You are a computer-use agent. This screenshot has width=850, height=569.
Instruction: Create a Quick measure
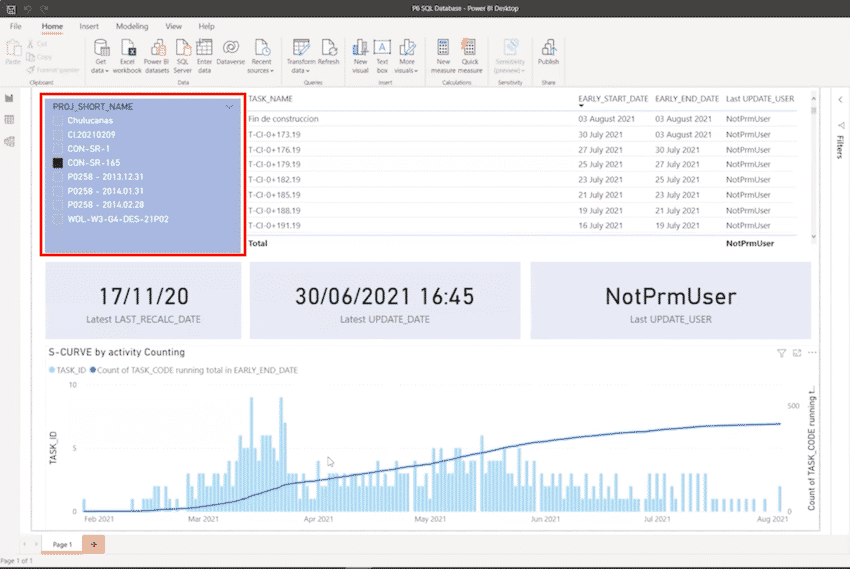(470, 56)
